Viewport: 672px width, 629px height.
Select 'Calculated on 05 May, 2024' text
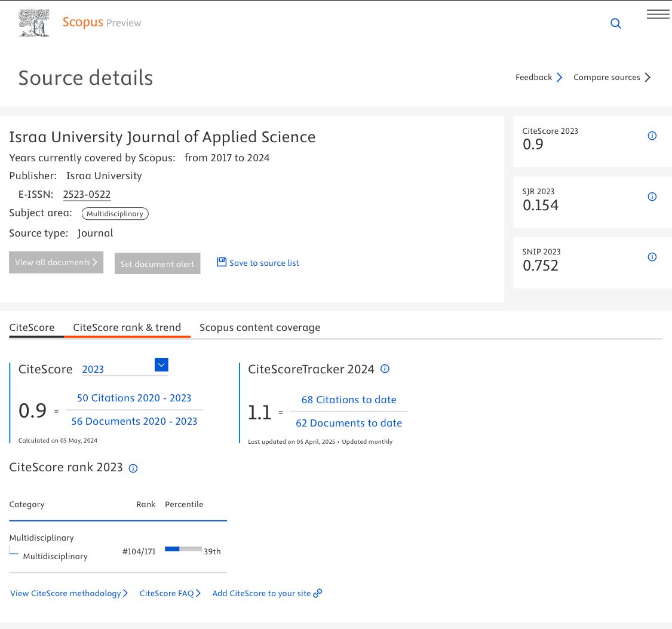[x=58, y=440]
